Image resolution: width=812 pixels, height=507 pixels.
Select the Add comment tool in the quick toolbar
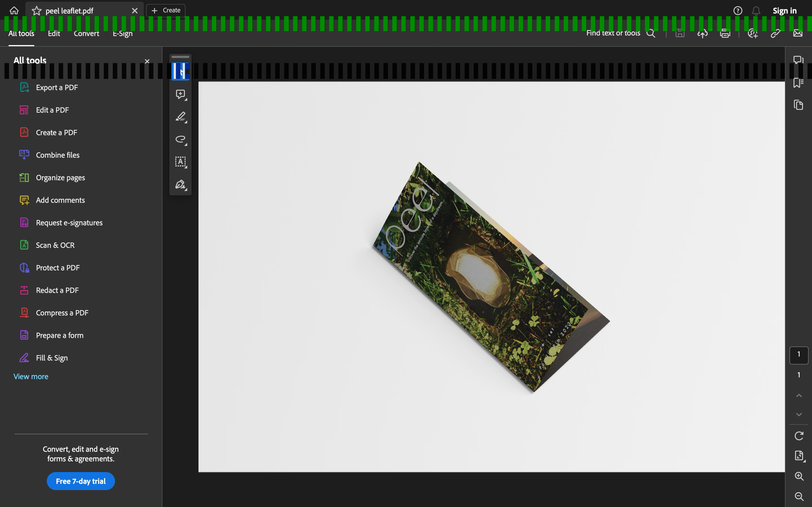click(180, 94)
